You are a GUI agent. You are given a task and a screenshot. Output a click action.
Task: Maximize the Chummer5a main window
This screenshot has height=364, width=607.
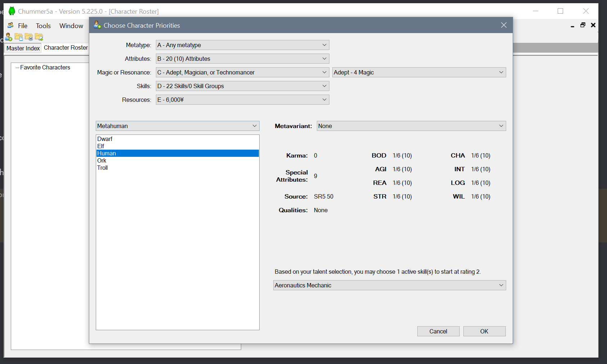pos(561,11)
